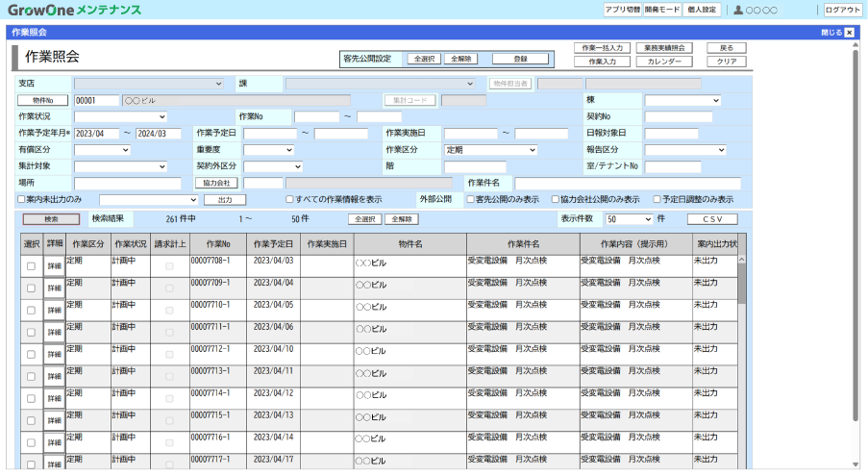This screenshot has width=868, height=476.
Task: Expand the 作業状況 dropdown
Action: pyautogui.click(x=120, y=116)
